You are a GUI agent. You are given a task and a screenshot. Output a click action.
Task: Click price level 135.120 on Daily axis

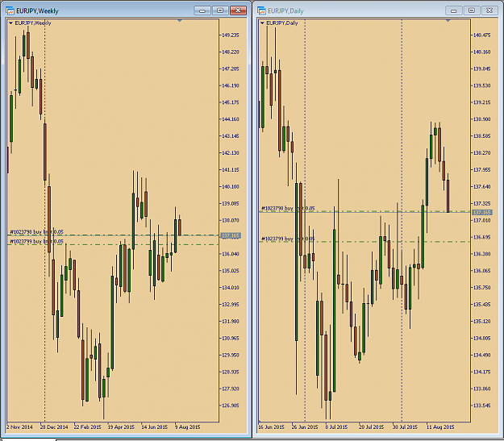[x=481, y=322]
